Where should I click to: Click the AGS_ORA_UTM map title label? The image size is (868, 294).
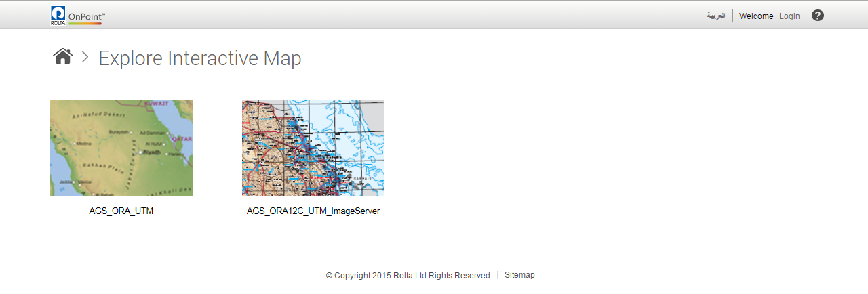coord(121,211)
